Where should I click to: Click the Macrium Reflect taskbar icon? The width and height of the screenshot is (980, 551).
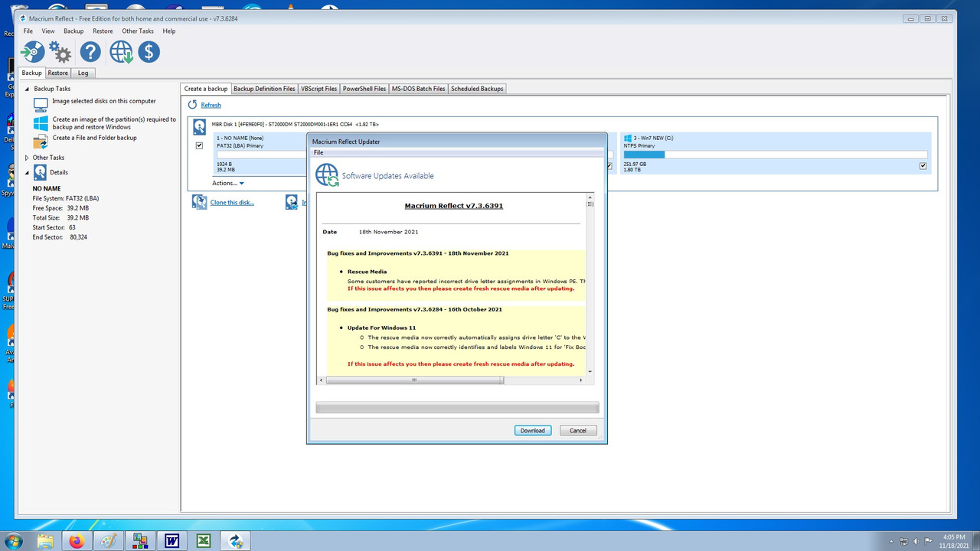235,541
